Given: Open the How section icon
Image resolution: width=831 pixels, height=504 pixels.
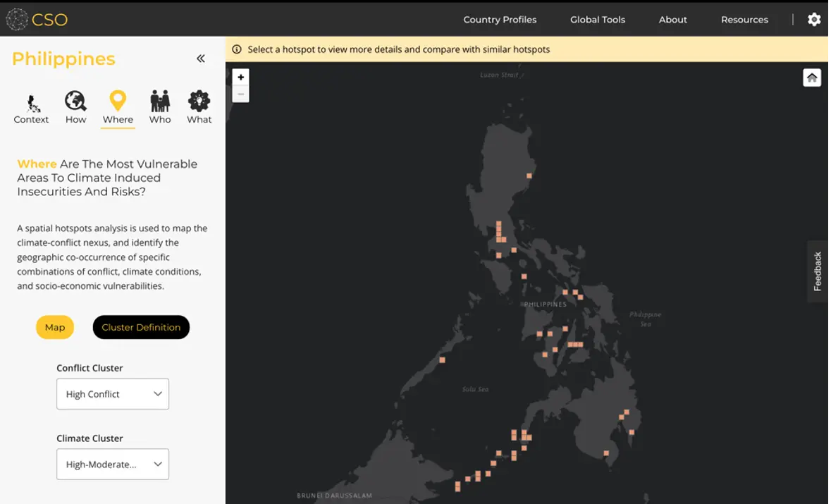Looking at the screenshot, I should (75, 101).
